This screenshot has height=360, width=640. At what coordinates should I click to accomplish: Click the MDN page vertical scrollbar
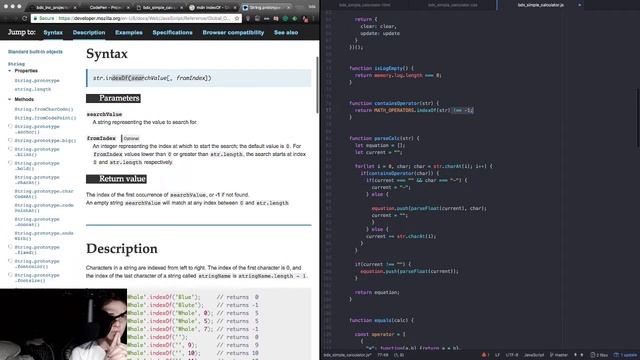click(318, 85)
